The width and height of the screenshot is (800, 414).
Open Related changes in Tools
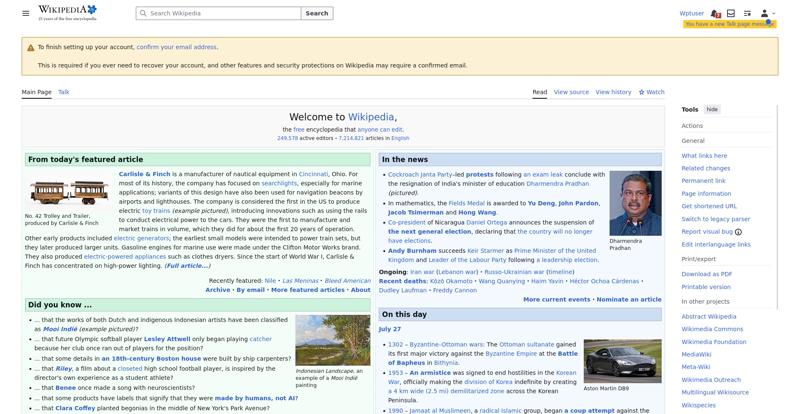coord(706,168)
